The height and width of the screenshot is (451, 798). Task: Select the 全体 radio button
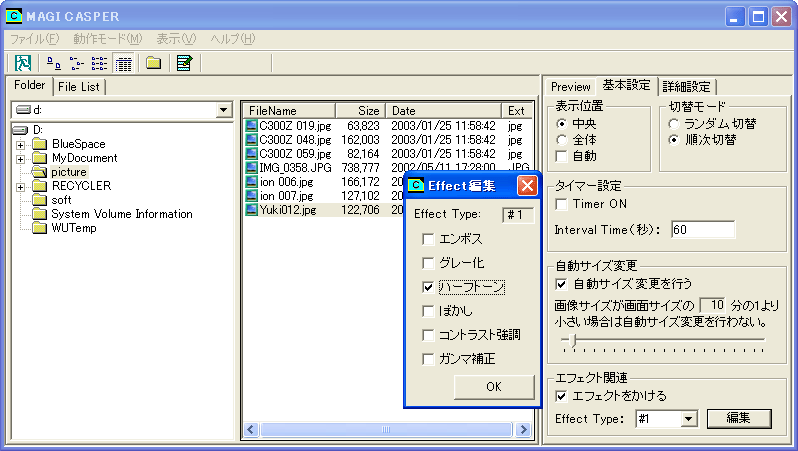pos(561,140)
